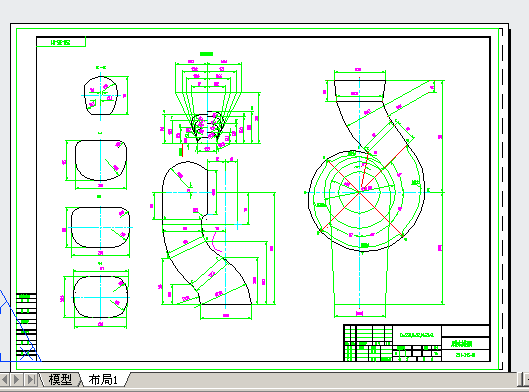Image resolution: width=529 pixels, height=392 pixels.
Task: Select the 布局1 layout tab
Action: point(103,380)
